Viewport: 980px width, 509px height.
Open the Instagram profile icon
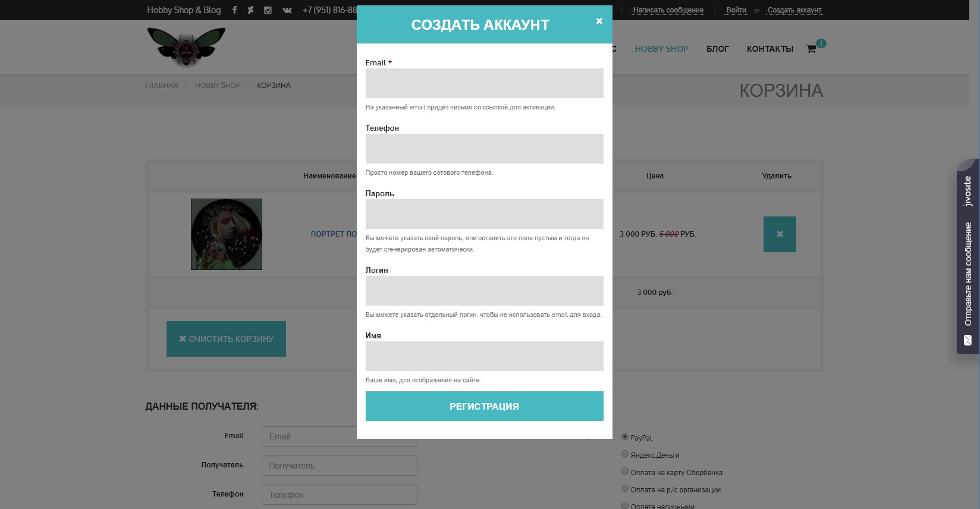coord(268,10)
